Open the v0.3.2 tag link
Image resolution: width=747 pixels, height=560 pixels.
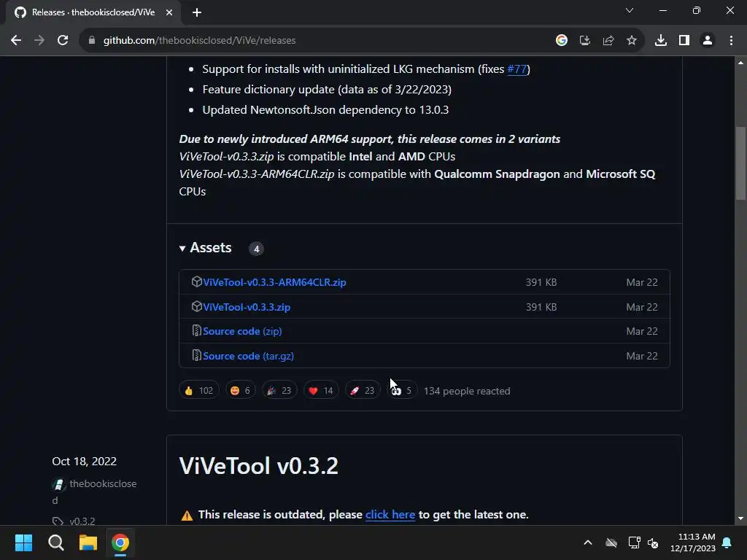click(82, 521)
